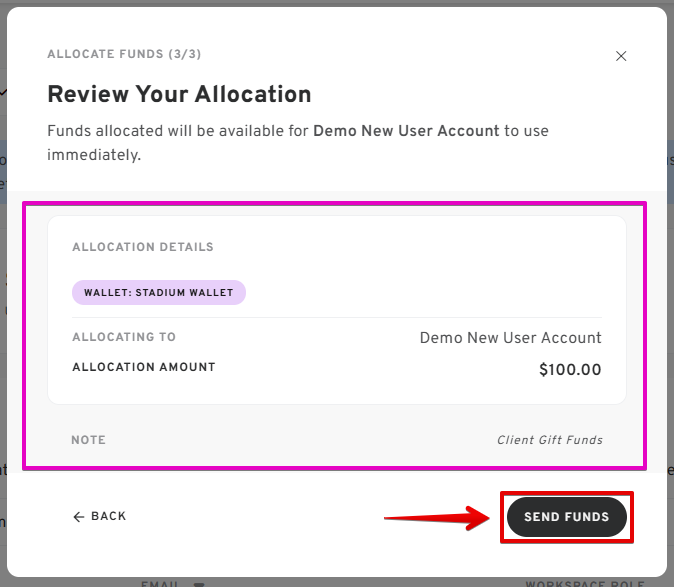The image size is (674, 587).
Task: Click the Demo New User Account recipient value
Action: pyautogui.click(x=510, y=338)
